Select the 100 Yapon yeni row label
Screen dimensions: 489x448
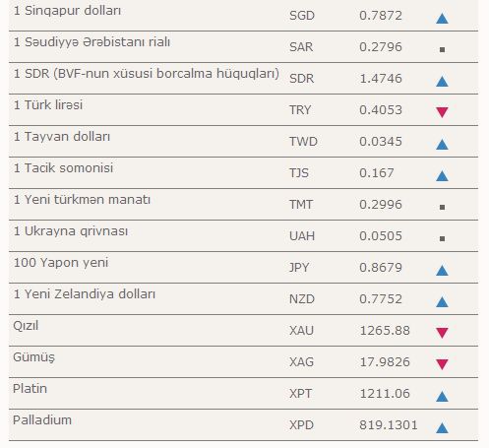[x=61, y=263]
